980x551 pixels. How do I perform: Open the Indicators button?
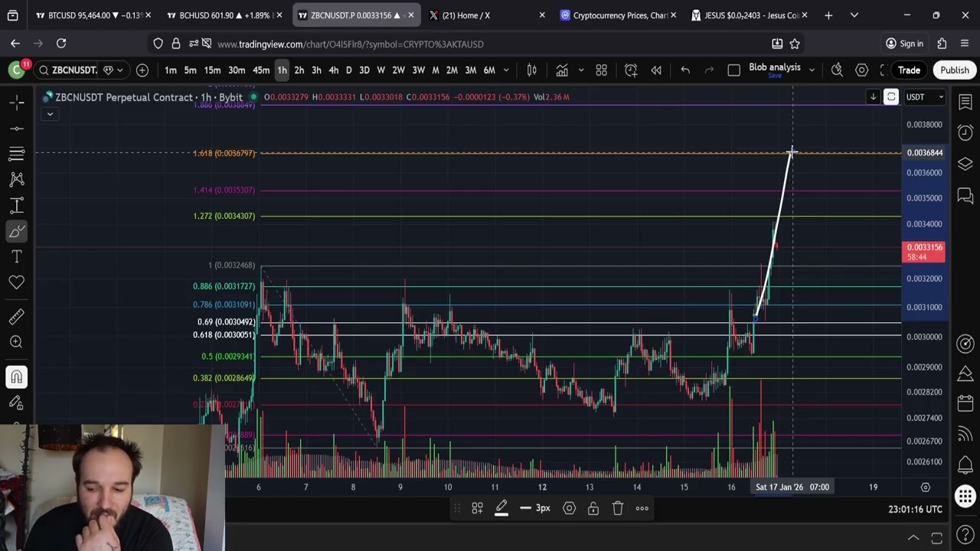[562, 70]
